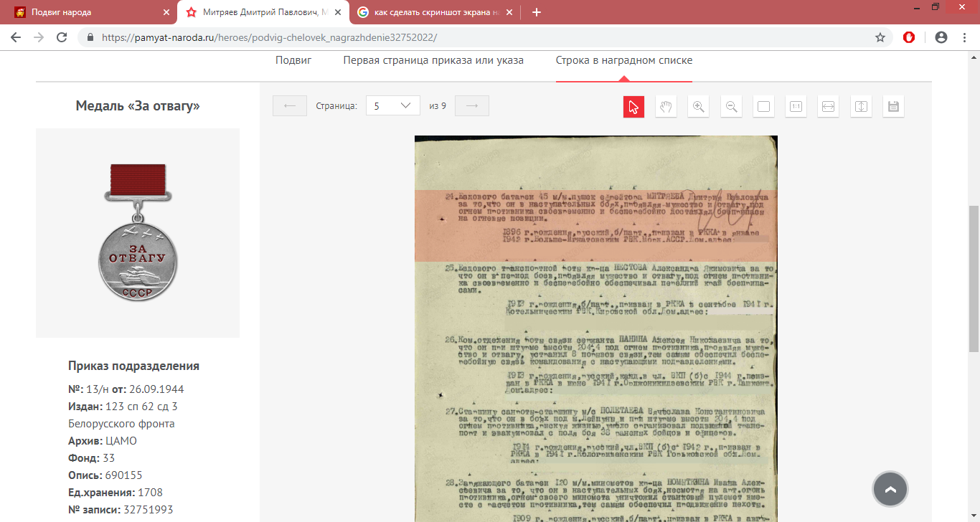
Task: Go to the next document page
Action: tap(471, 106)
